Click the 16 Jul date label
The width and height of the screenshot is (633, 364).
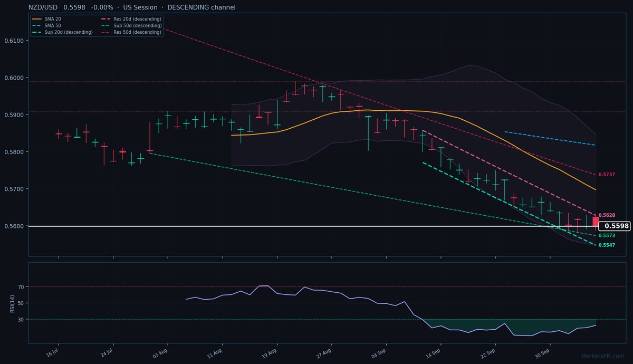[52, 353]
